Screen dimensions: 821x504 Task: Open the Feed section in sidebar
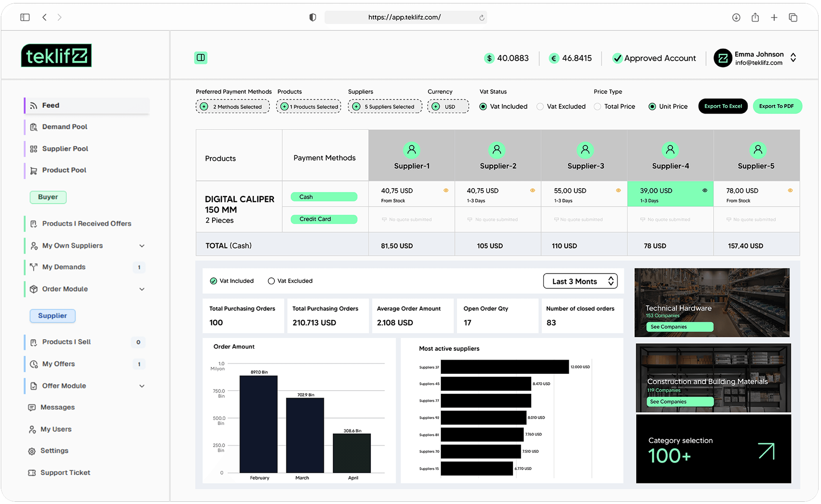51,105
